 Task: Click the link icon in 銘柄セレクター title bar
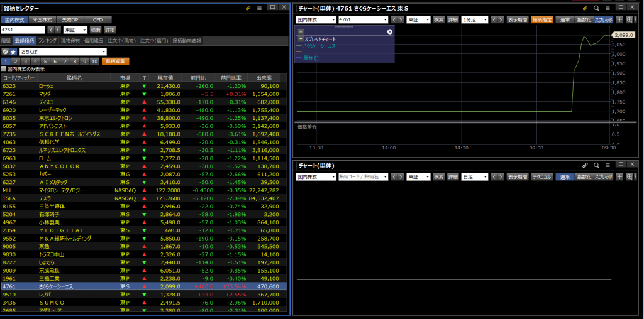(248, 8)
